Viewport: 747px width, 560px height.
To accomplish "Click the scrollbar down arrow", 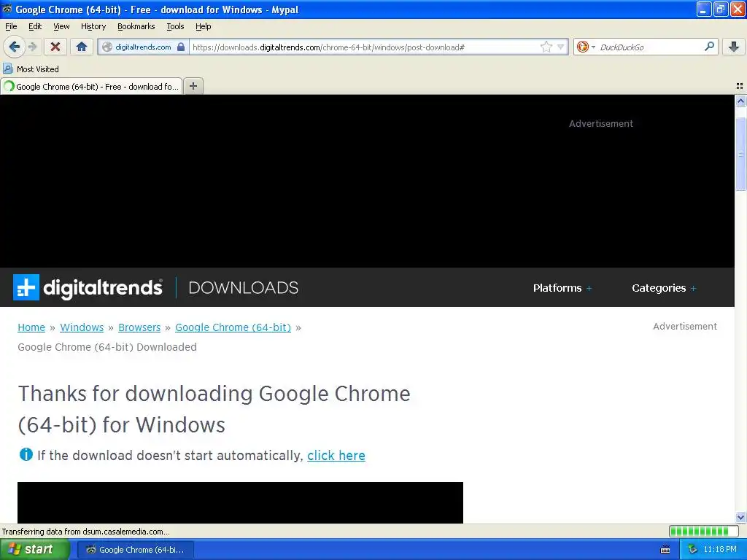I will [740, 517].
